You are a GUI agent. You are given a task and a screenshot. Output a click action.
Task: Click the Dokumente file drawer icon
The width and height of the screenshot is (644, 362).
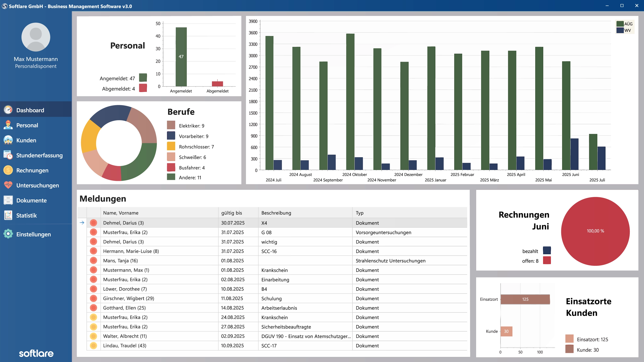8,200
